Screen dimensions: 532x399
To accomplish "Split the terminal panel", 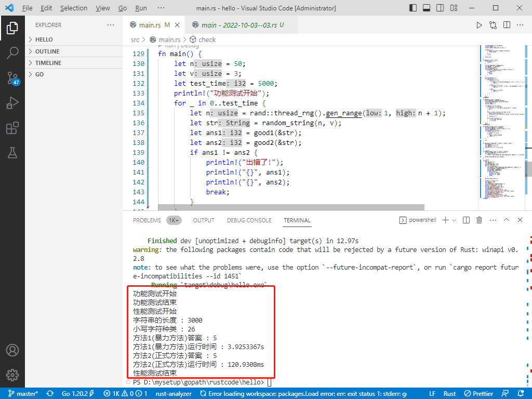I will (x=466, y=220).
